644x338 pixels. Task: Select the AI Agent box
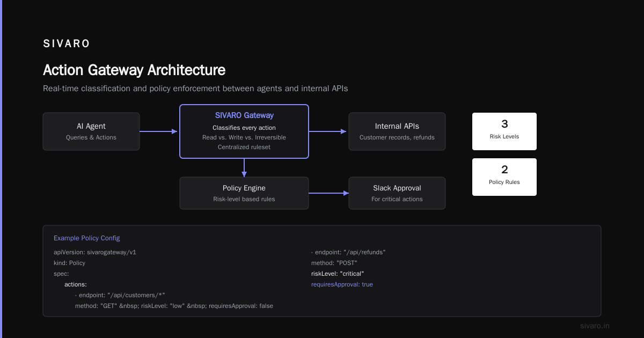pyautogui.click(x=91, y=131)
